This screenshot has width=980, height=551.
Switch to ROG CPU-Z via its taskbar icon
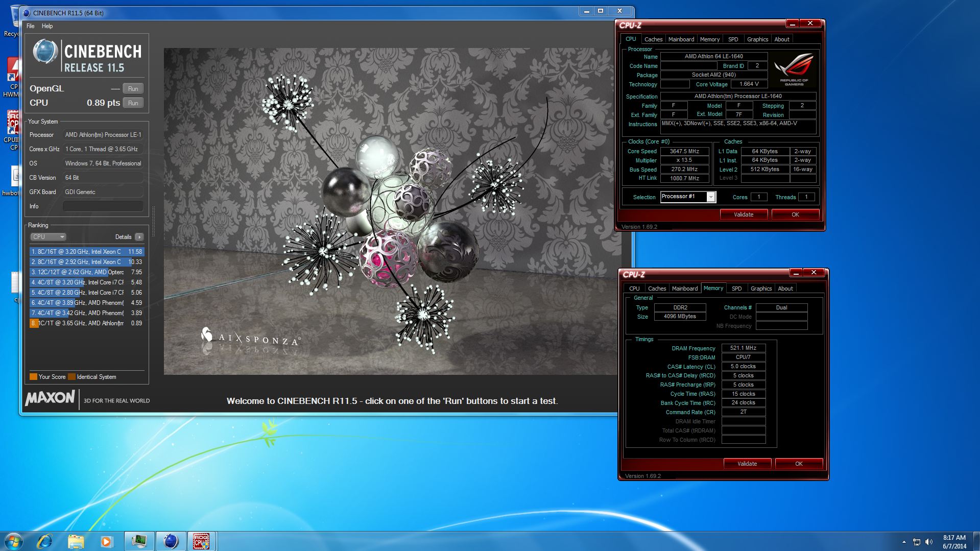point(201,541)
